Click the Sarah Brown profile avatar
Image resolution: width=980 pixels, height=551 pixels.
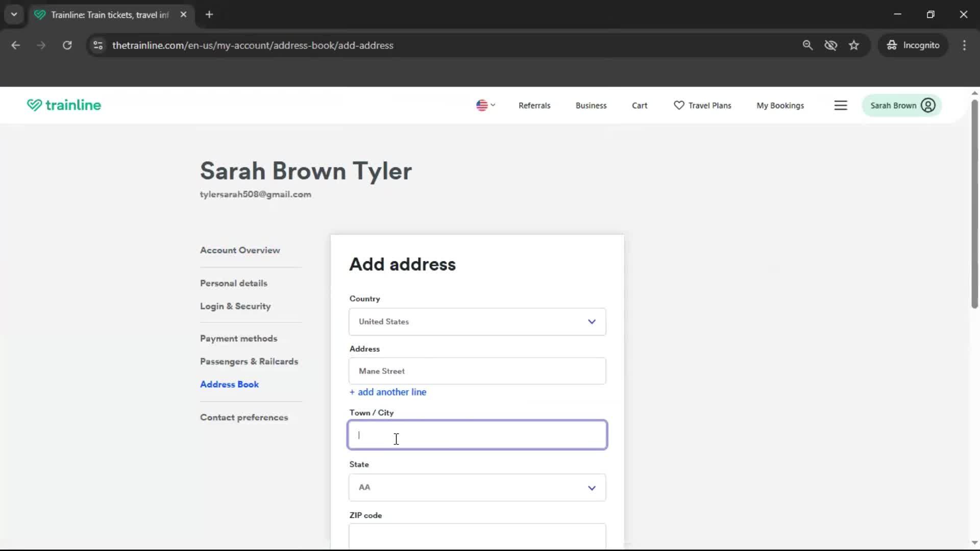tap(928, 105)
